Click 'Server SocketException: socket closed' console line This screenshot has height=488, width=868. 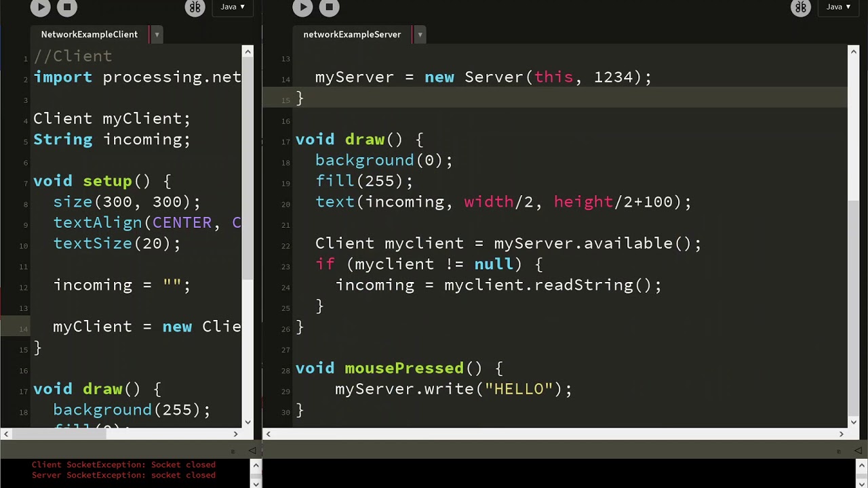pos(123,475)
